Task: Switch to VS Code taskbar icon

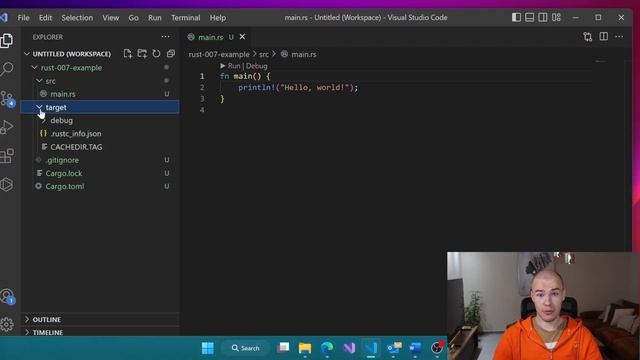Action: (x=371, y=348)
